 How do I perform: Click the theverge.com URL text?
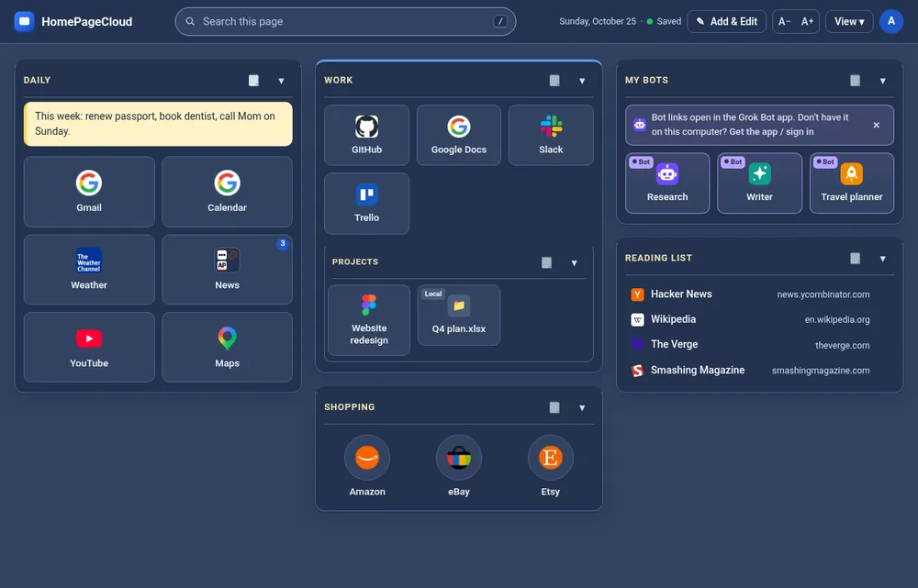(843, 345)
